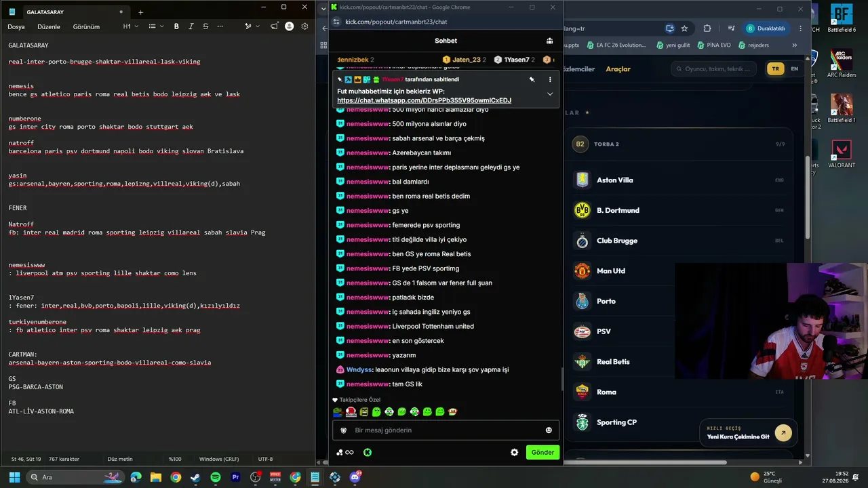The image size is (868, 488).
Task: Apply strikethrough formatting in Notepad
Action: click(x=205, y=26)
